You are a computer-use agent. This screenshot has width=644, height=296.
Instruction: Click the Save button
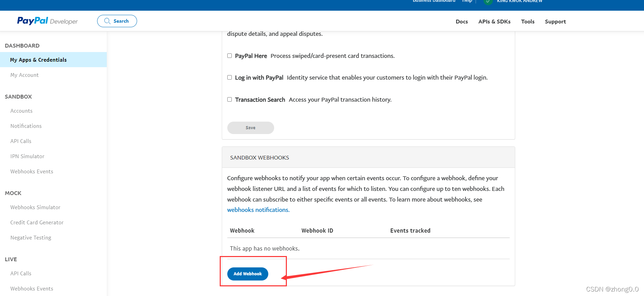click(251, 127)
